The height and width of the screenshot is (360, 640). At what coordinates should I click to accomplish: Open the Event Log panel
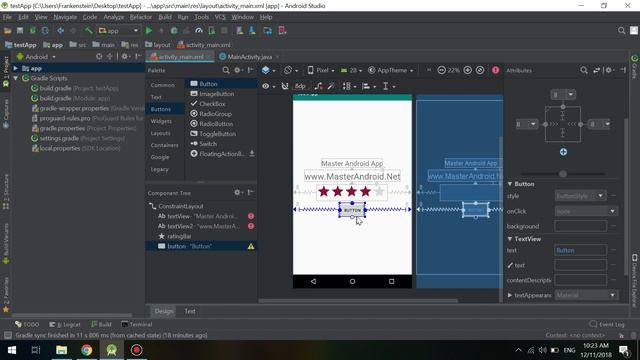coord(607,324)
